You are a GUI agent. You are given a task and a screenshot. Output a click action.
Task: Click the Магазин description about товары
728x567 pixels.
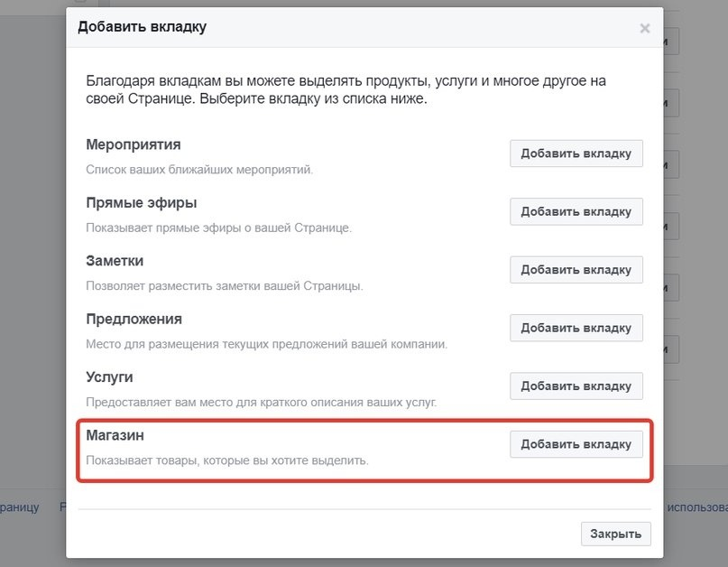coord(227,460)
